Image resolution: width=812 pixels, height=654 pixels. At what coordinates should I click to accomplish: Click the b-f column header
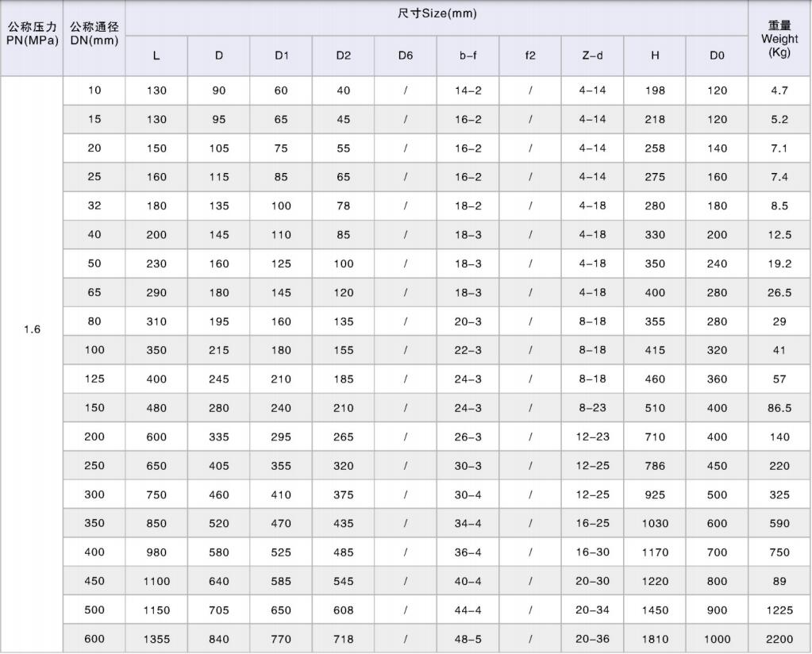pyautogui.click(x=468, y=56)
